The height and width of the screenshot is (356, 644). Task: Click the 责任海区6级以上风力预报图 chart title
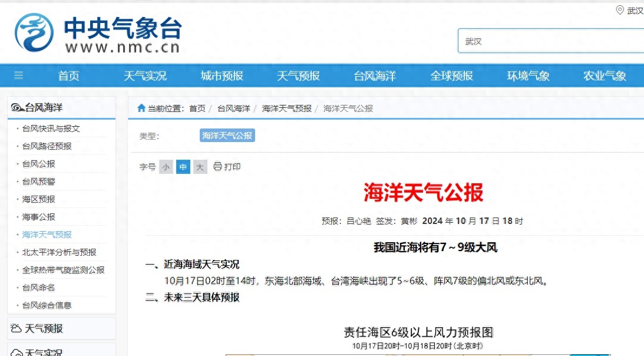418,332
